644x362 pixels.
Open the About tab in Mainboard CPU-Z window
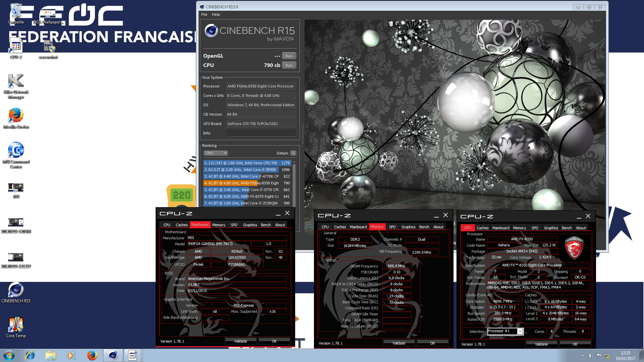280,225
